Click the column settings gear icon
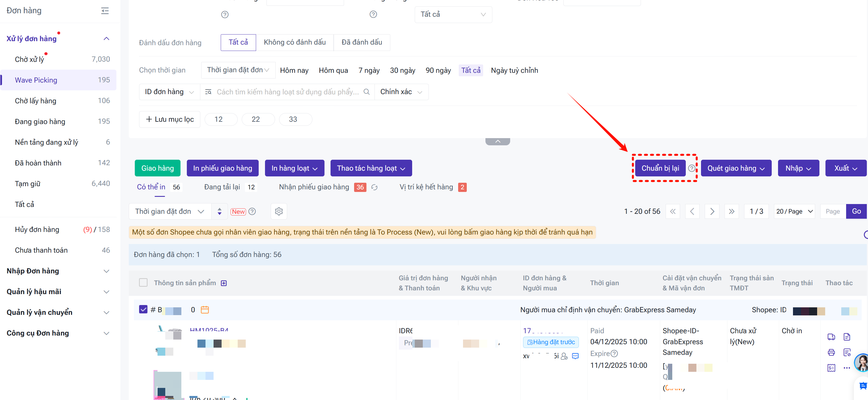 click(279, 212)
